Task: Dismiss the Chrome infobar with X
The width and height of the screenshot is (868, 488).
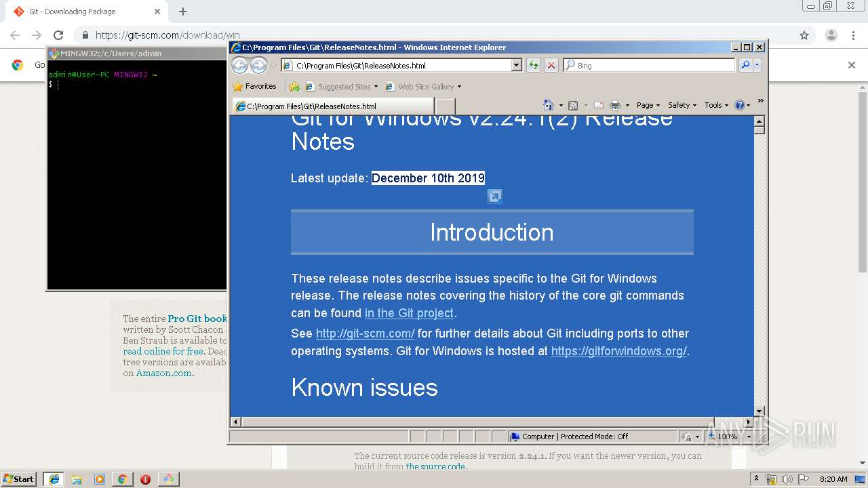Action: tap(852, 65)
